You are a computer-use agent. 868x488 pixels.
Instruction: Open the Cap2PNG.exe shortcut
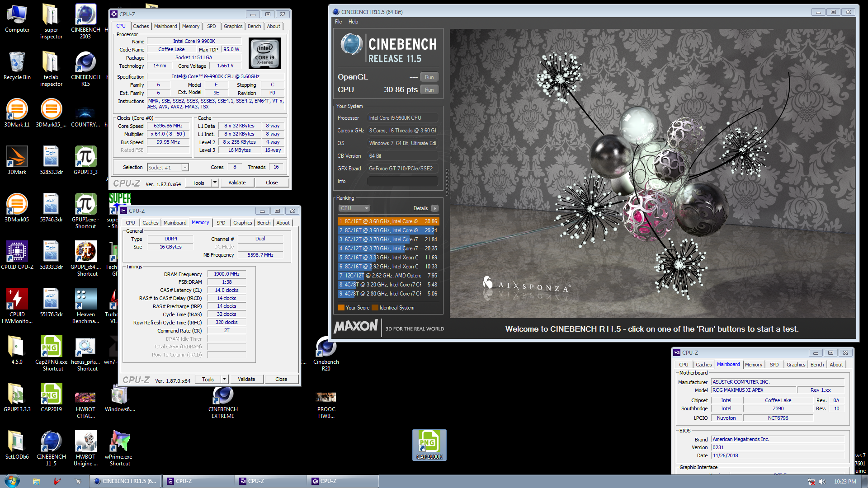[51, 353]
